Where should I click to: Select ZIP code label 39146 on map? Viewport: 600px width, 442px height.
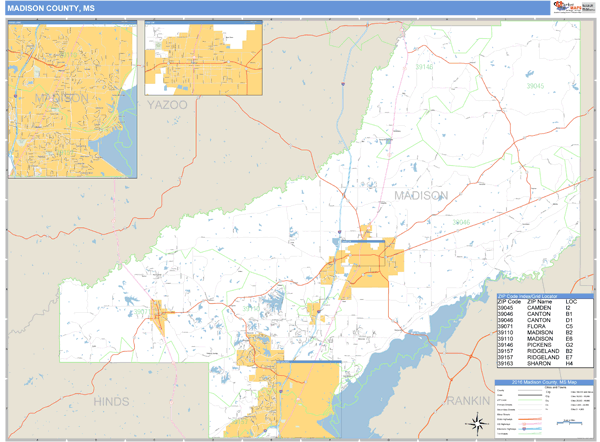click(425, 66)
